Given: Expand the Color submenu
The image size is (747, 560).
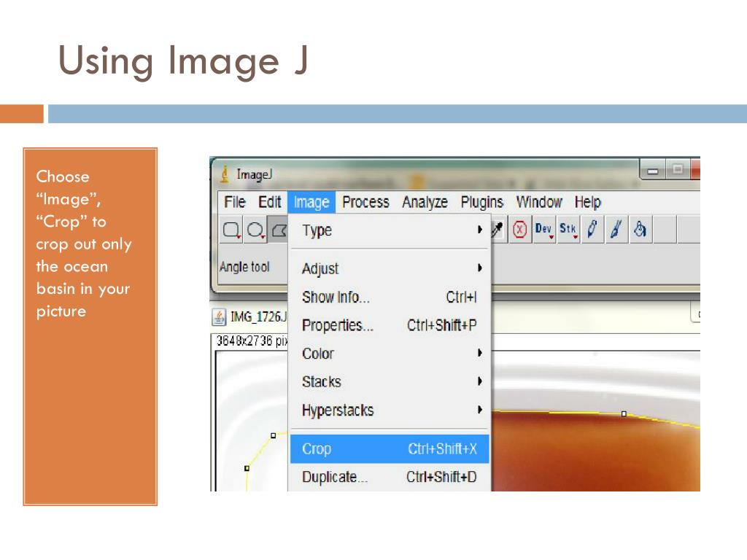Looking at the screenshot, I should 390,354.
